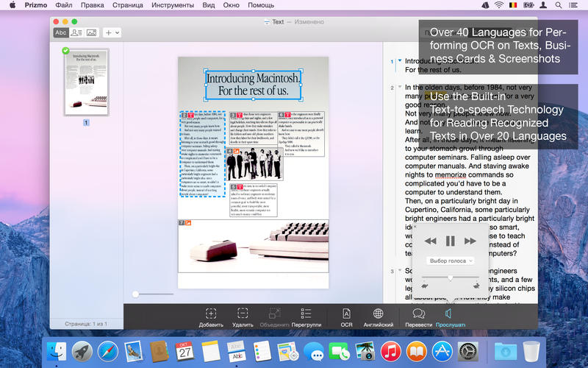The image size is (588, 368).
Task: Click Перевести translate icon
Action: pyautogui.click(x=418, y=316)
